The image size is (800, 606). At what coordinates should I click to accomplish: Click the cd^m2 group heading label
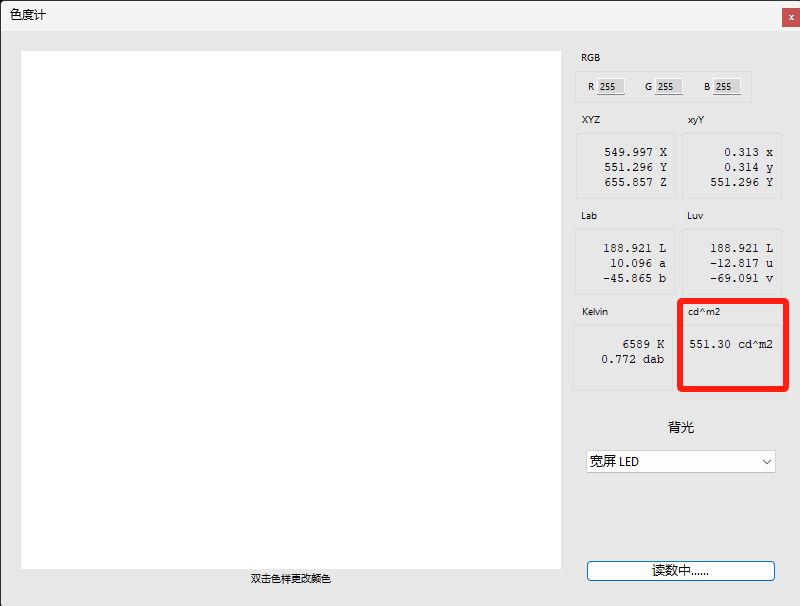tap(704, 312)
